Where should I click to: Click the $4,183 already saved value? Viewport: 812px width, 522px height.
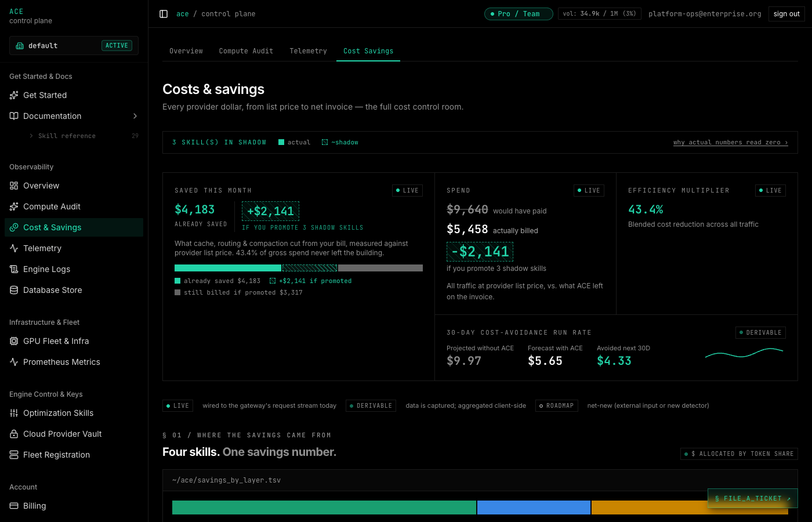(x=195, y=209)
